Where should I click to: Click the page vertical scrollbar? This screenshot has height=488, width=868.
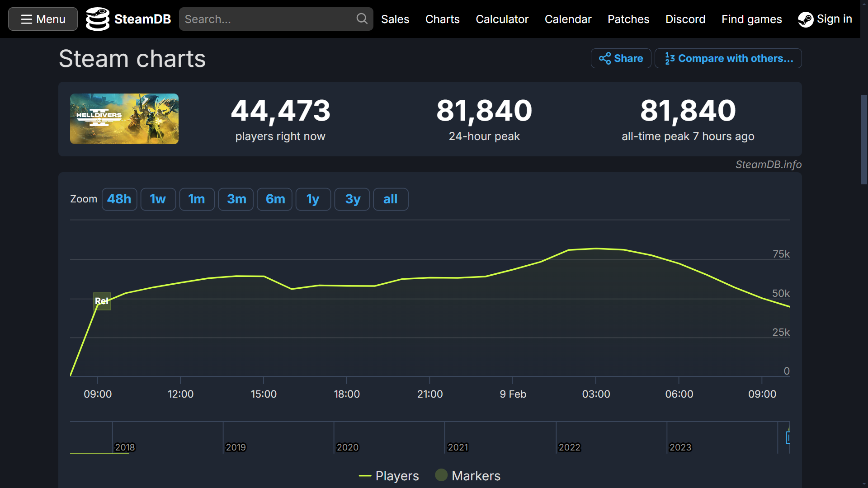pyautogui.click(x=864, y=140)
